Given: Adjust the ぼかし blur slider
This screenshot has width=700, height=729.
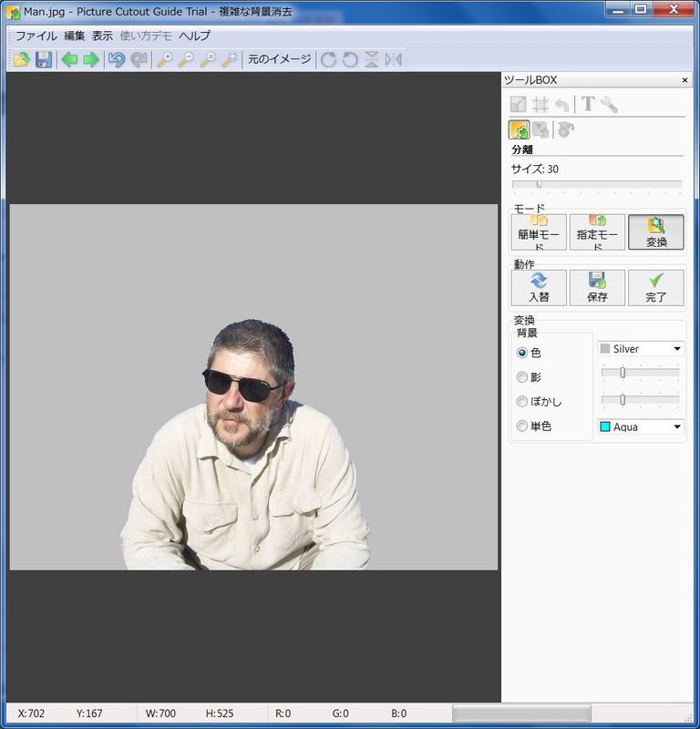Looking at the screenshot, I should 641,400.
